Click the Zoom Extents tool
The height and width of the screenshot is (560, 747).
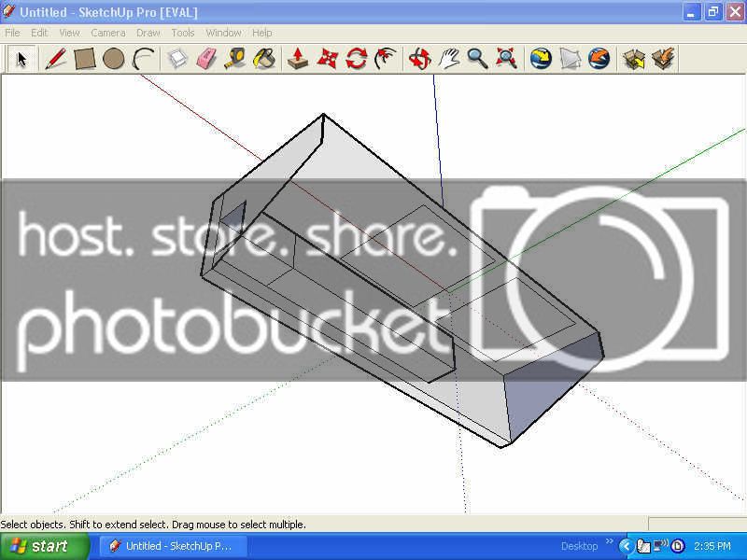coord(506,59)
